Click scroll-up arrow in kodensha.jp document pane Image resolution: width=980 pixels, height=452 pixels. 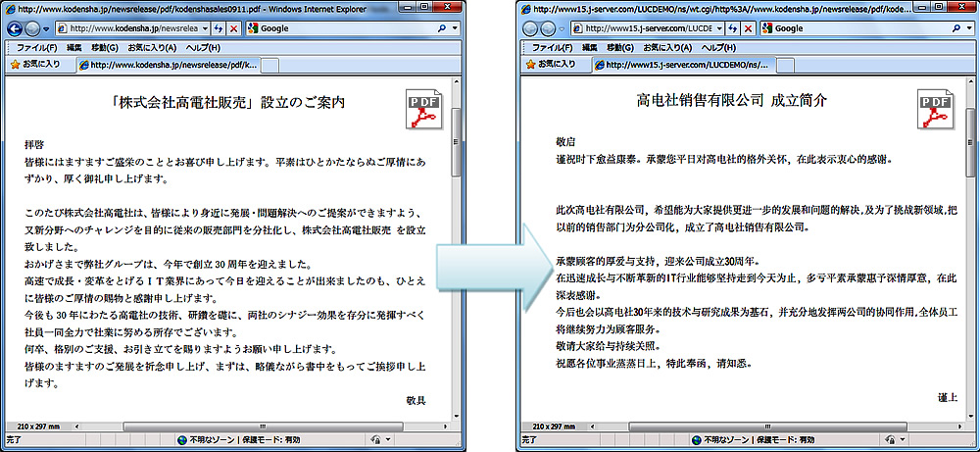457,82
